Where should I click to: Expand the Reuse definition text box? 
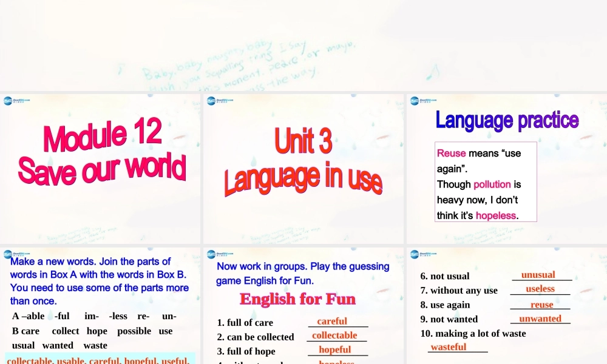[486, 182]
